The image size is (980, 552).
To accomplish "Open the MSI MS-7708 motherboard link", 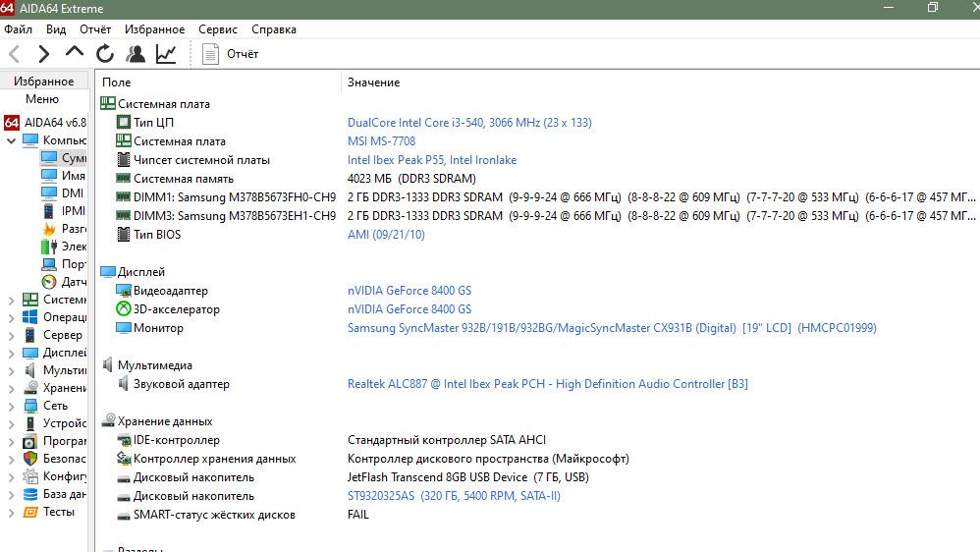I will (x=381, y=141).
